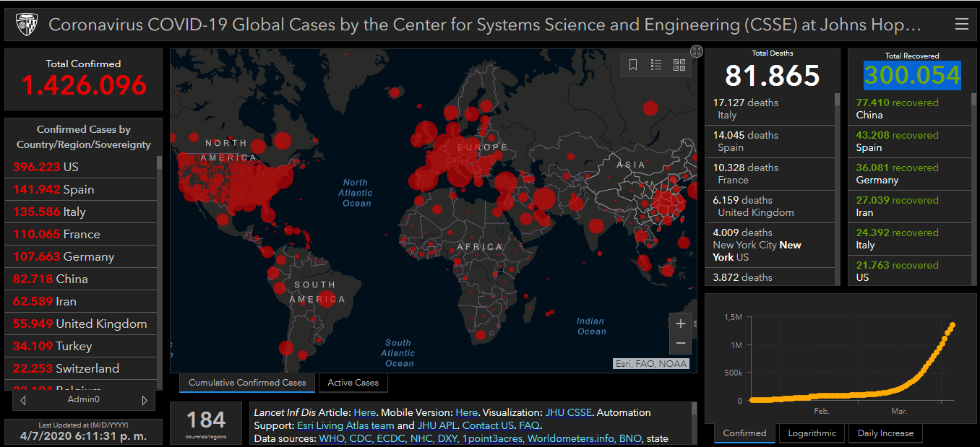
Task: Go to next admin level arrow
Action: 145,399
